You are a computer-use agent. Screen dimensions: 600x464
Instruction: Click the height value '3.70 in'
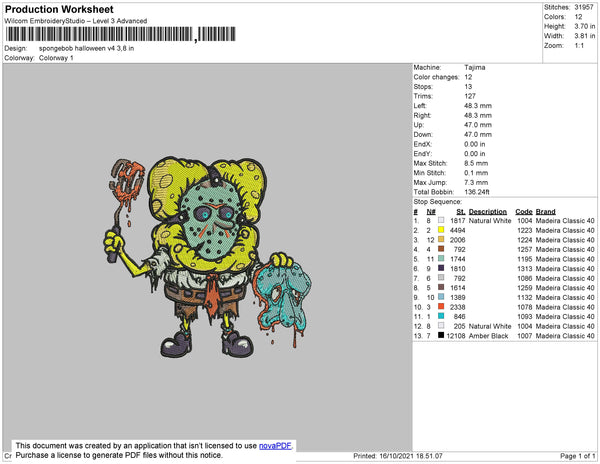point(584,26)
